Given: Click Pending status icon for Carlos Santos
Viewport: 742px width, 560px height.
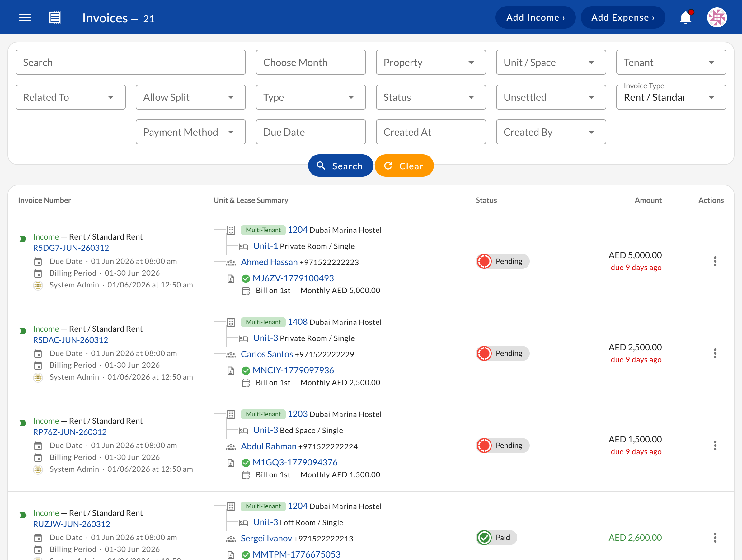Looking at the screenshot, I should pyautogui.click(x=484, y=353).
